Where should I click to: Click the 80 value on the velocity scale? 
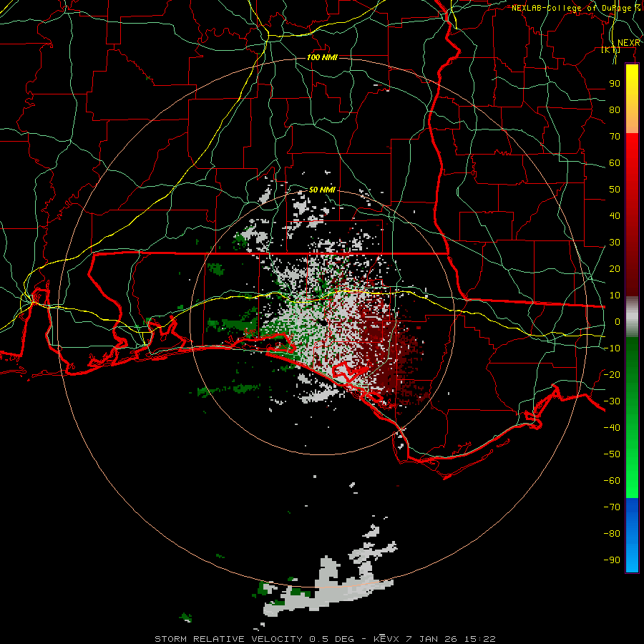tap(615, 110)
